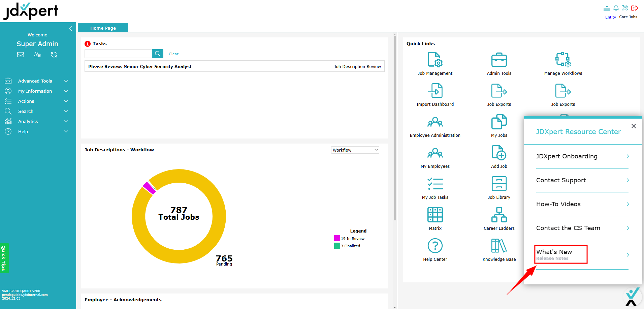Expand the Help menu in the sidebar
The image size is (644, 309).
(x=36, y=131)
